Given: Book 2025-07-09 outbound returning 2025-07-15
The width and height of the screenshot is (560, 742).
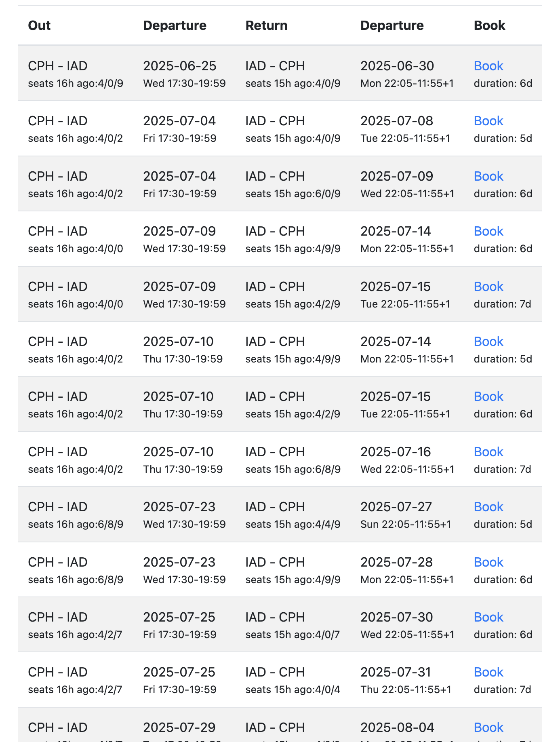Looking at the screenshot, I should [x=488, y=287].
